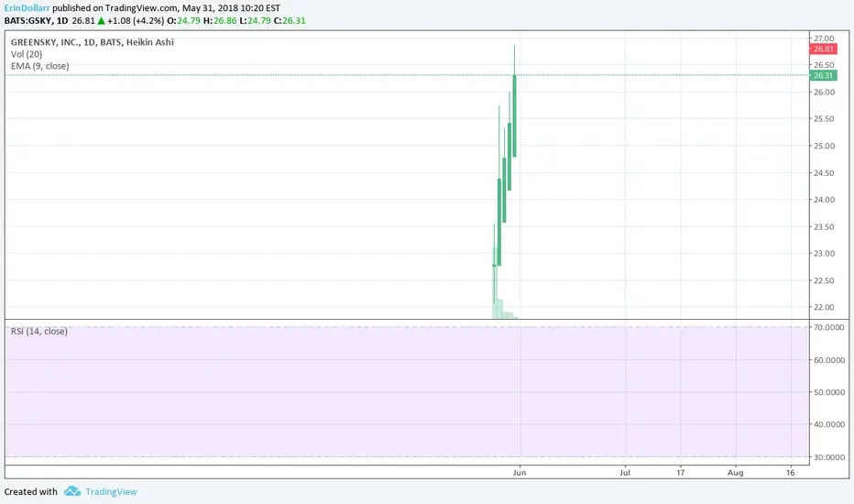Click the C:26.31 close value
The image size is (854, 504).
click(290, 21)
